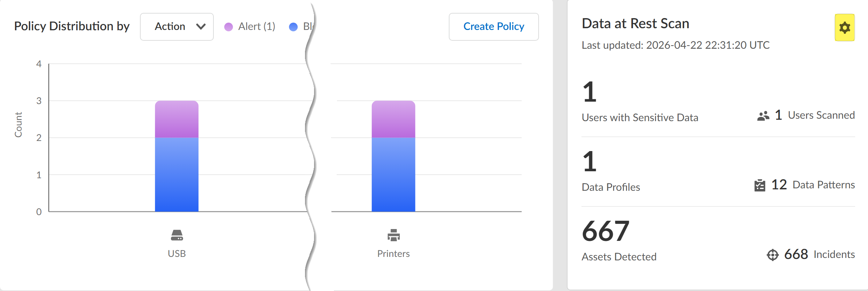The width and height of the screenshot is (868, 291).
Task: Click the 12 Data Patterns count
Action: (x=779, y=185)
